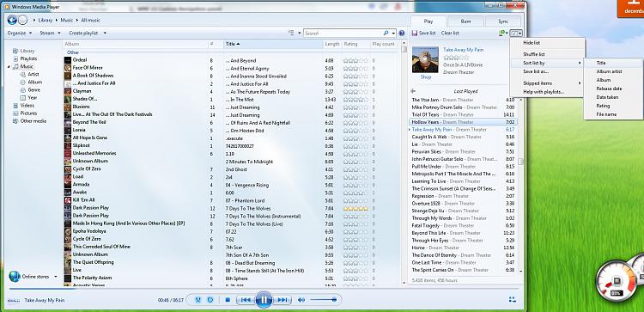Click Take Away My Pain title link

coord(464,50)
